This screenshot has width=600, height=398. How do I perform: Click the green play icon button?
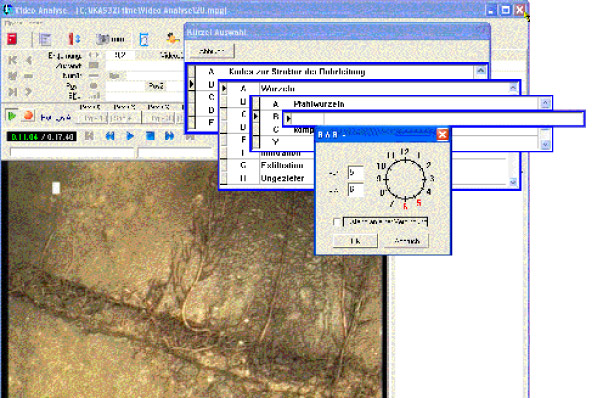11,116
